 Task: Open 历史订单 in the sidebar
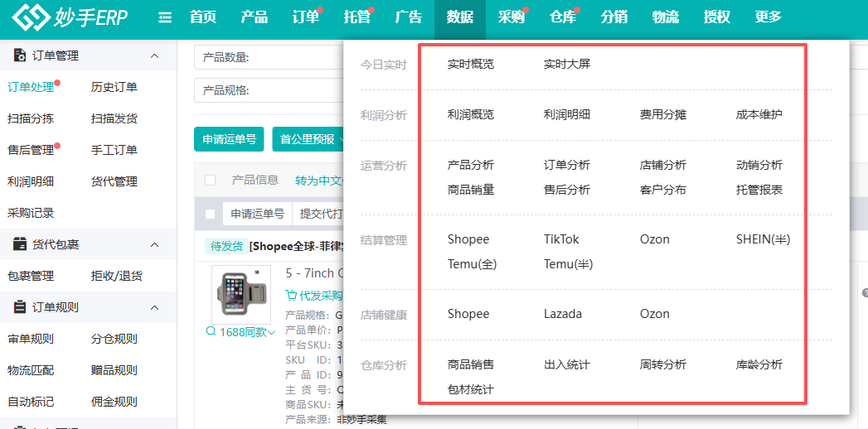(x=114, y=87)
